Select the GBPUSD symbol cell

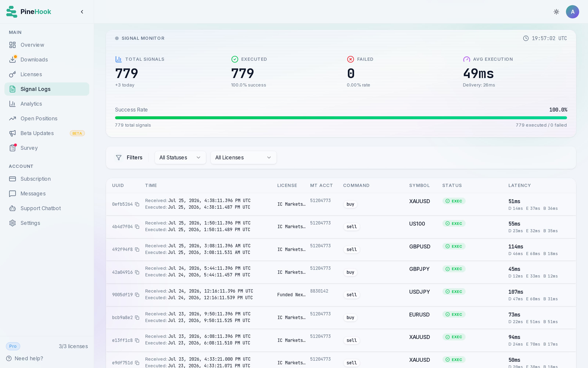(420, 247)
